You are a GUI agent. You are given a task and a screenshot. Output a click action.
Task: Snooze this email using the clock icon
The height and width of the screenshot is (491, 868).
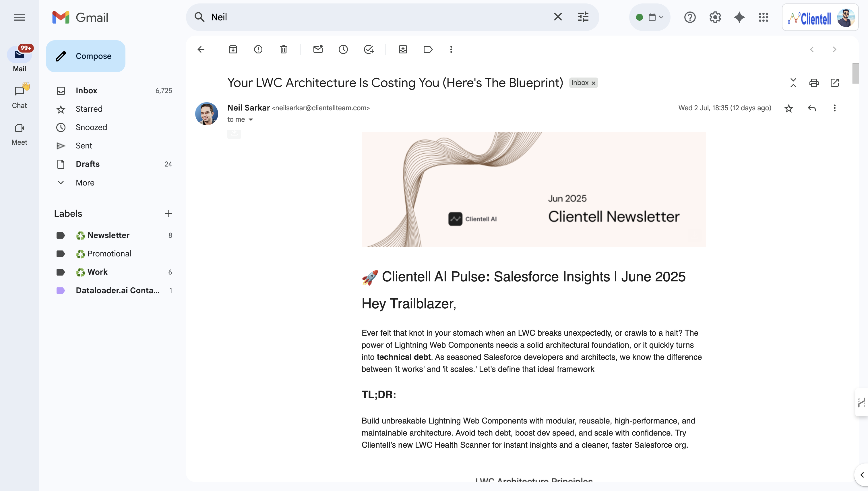[x=343, y=50]
